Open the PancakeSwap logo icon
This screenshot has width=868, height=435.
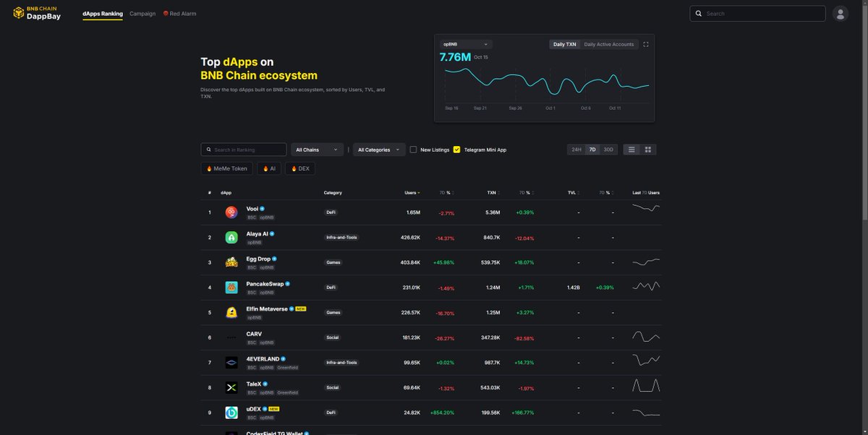click(231, 288)
